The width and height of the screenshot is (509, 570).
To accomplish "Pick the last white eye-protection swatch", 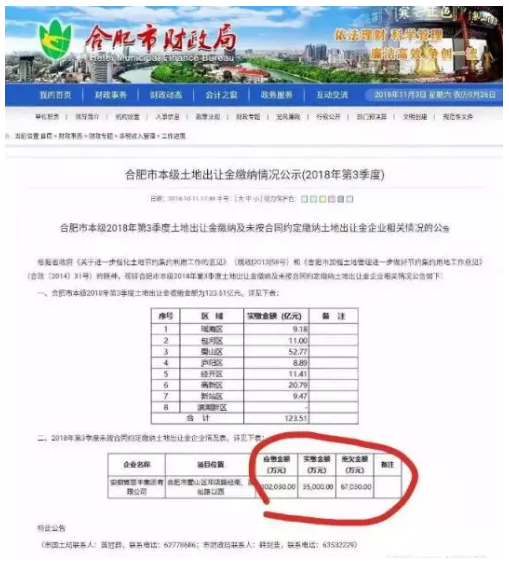I will pos(350,199).
